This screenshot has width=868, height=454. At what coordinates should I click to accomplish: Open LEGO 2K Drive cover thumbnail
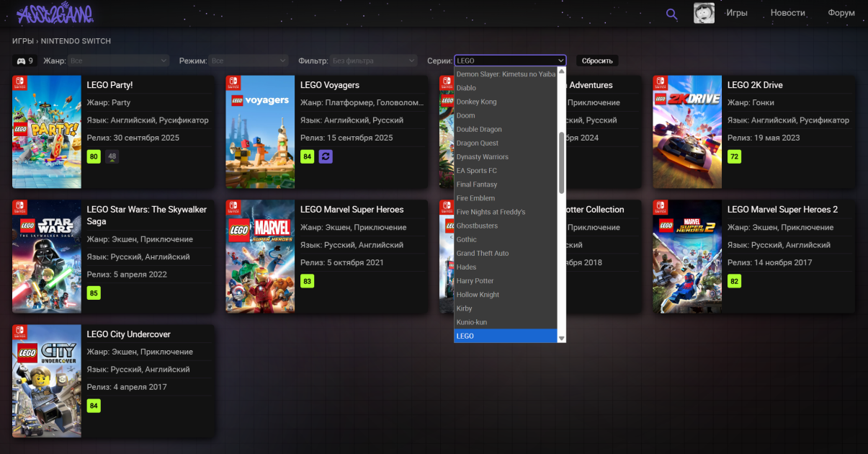687,132
